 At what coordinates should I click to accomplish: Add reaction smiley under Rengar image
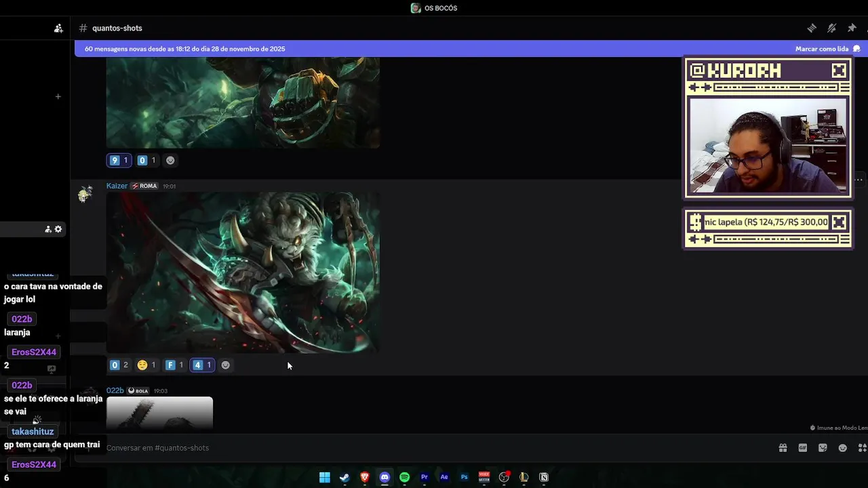226,365
